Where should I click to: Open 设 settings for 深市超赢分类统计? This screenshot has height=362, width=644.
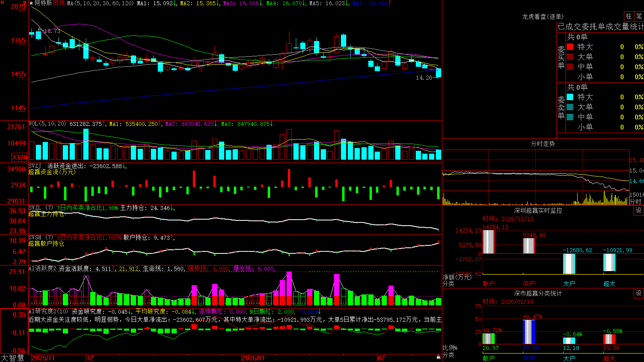639,293
